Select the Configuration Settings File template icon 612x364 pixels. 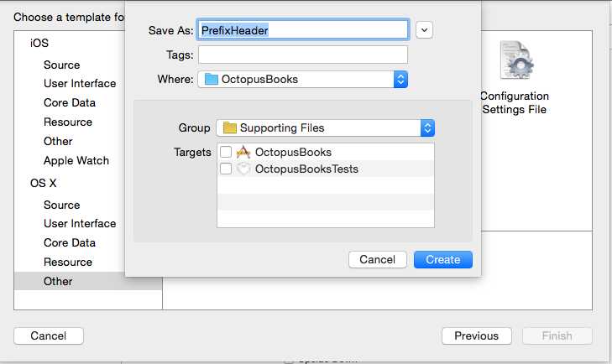[517, 60]
